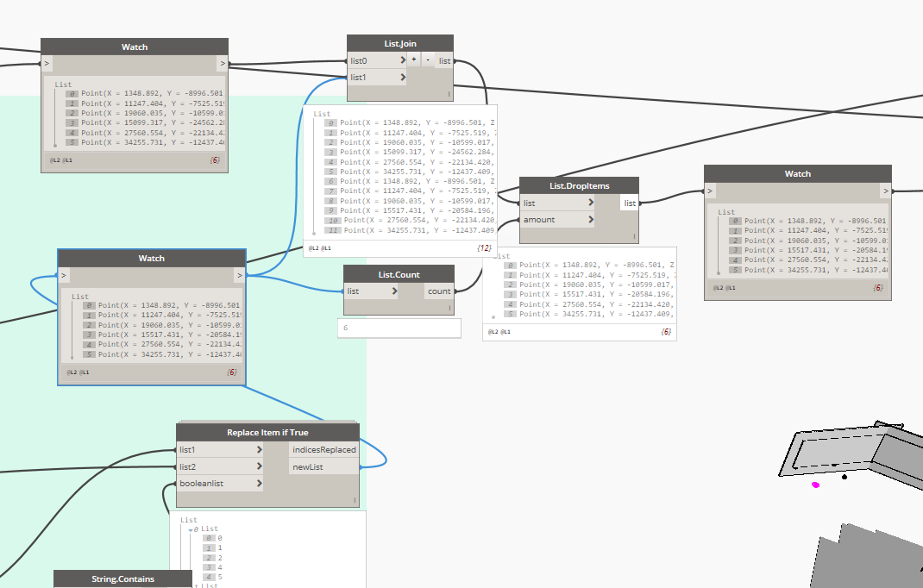Click lacing indicator on List.DropItems node

pyautogui.click(x=634, y=236)
